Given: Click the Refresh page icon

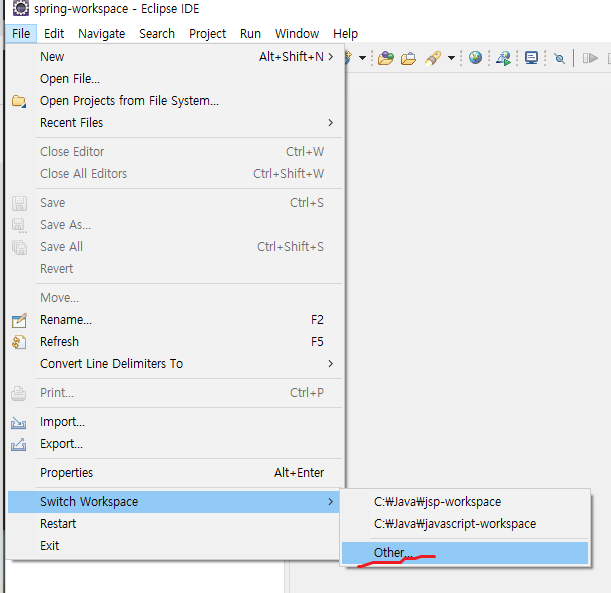Looking at the screenshot, I should [19, 342].
